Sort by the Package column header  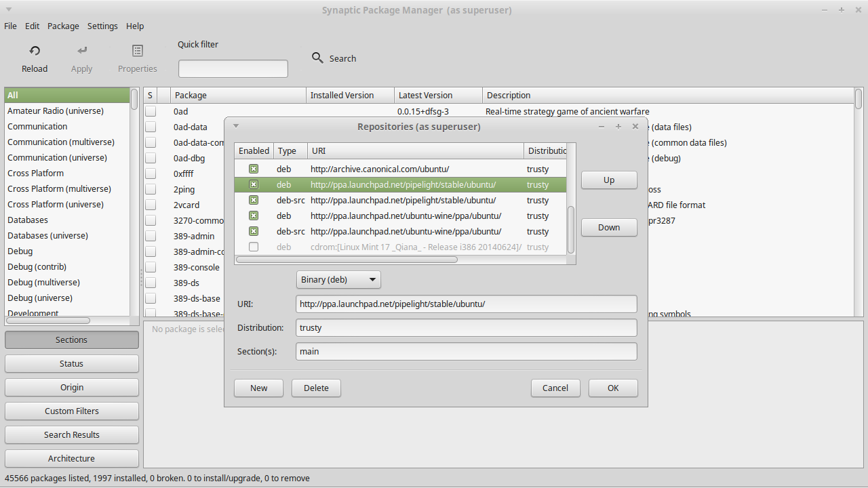pos(238,96)
